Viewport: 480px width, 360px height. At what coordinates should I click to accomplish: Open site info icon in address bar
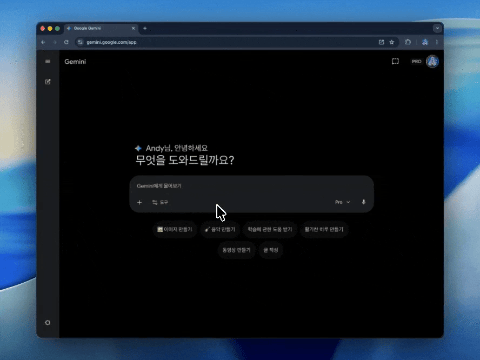[x=80, y=42]
